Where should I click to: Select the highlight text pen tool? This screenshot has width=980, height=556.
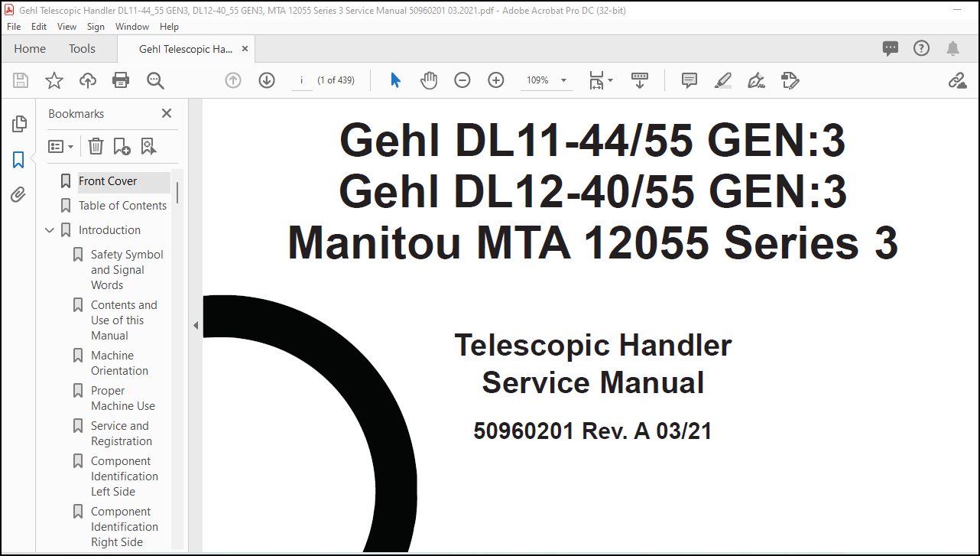pos(723,80)
